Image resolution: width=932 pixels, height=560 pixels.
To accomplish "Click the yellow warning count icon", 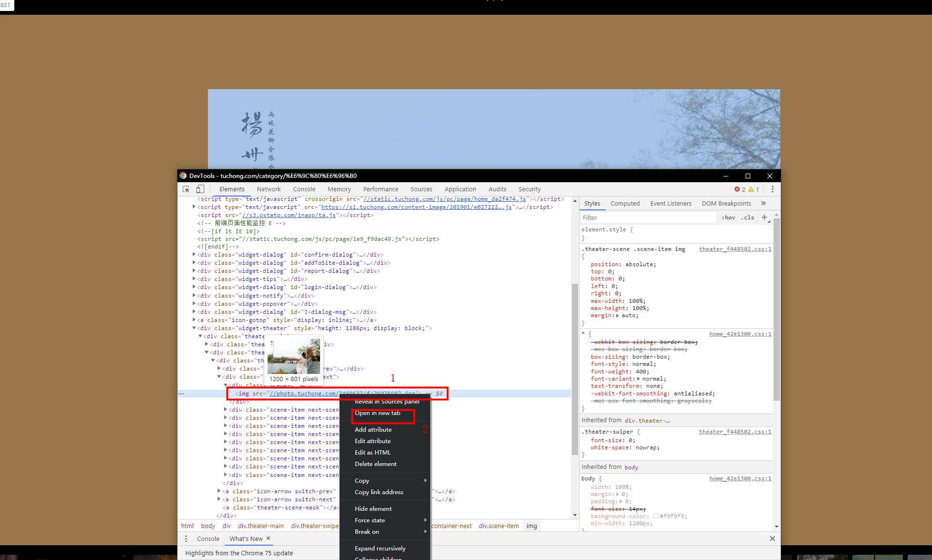I will (x=751, y=189).
